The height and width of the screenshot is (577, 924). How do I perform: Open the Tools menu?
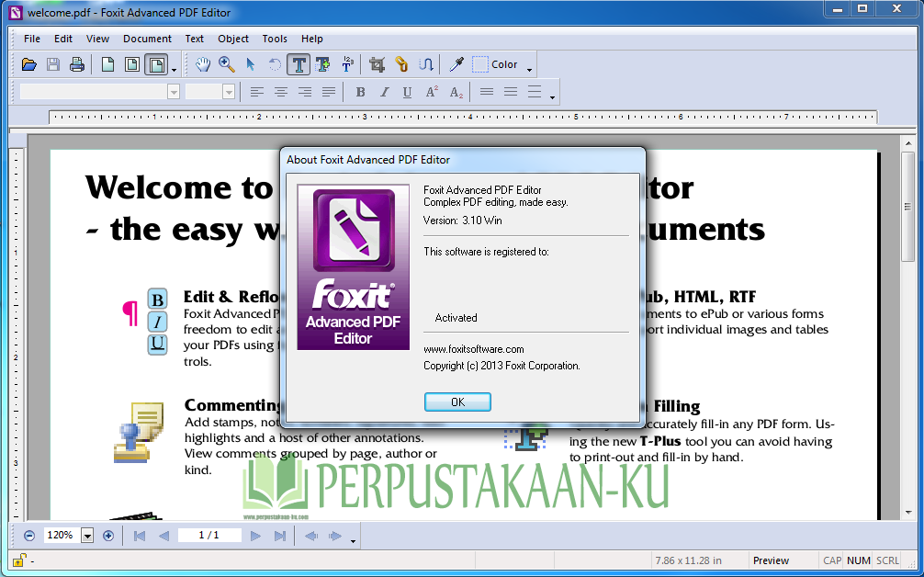[275, 39]
